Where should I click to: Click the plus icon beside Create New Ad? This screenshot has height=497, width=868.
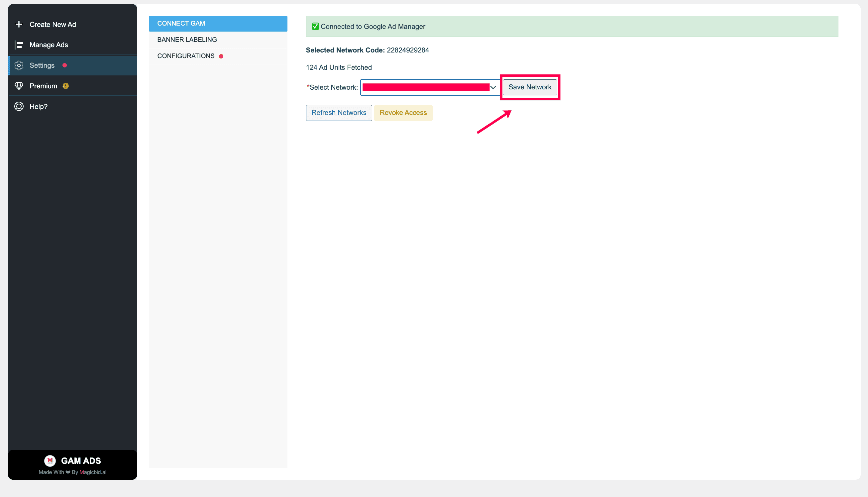pos(19,24)
